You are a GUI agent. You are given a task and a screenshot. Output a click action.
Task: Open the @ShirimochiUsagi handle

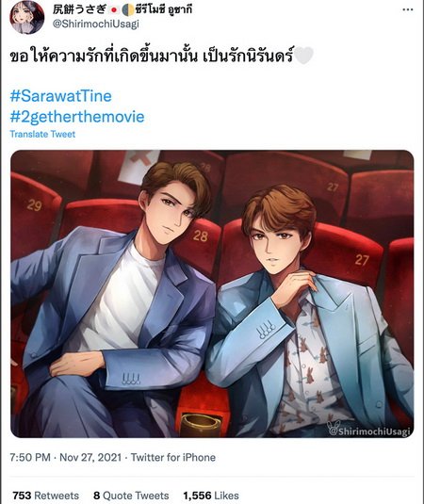95,24
